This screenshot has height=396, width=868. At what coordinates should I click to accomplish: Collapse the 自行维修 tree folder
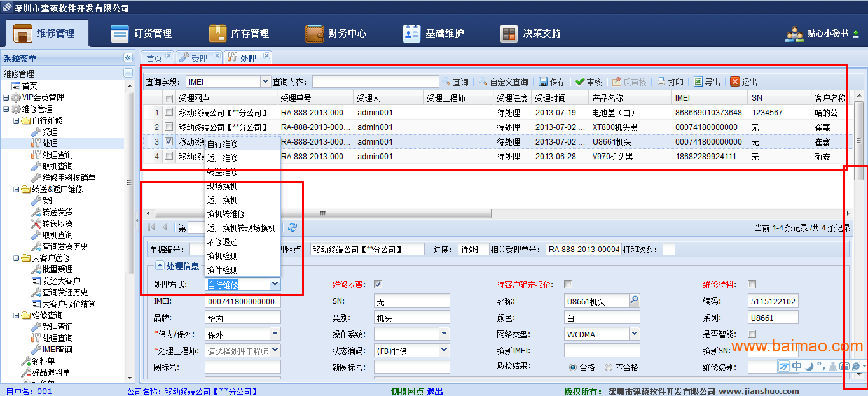[17, 120]
